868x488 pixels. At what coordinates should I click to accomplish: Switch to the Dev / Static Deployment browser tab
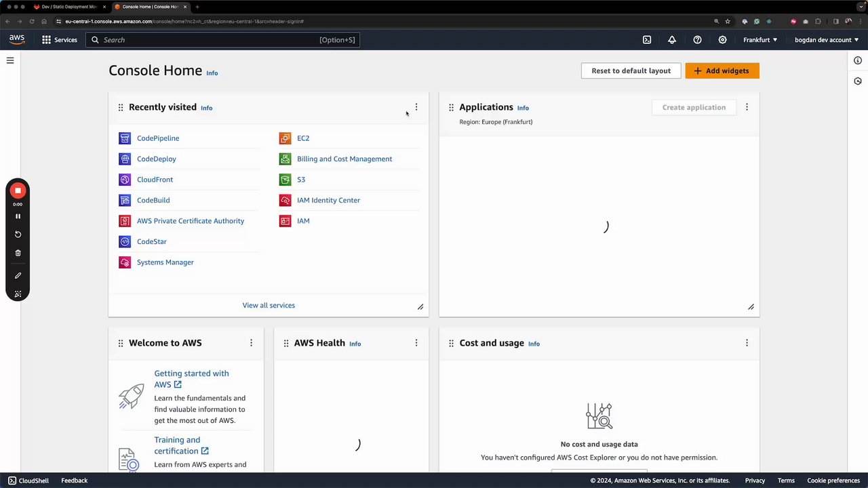pos(70,7)
